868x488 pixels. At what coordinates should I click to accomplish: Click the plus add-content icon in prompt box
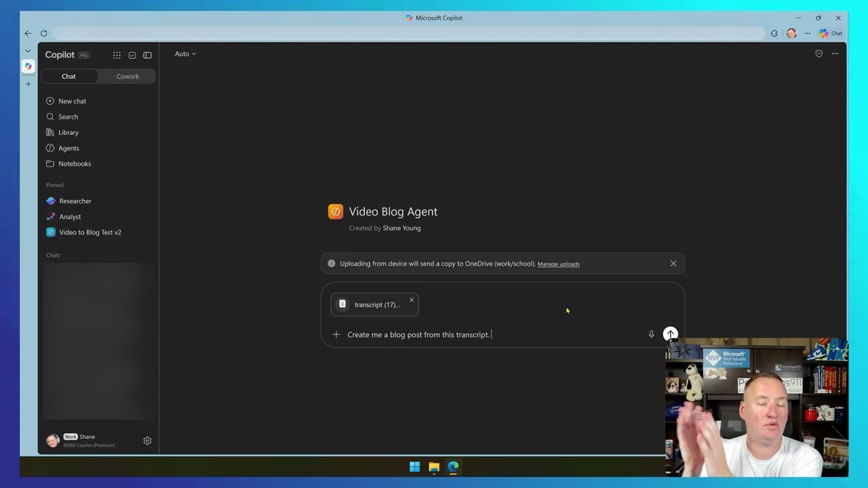pyautogui.click(x=336, y=335)
